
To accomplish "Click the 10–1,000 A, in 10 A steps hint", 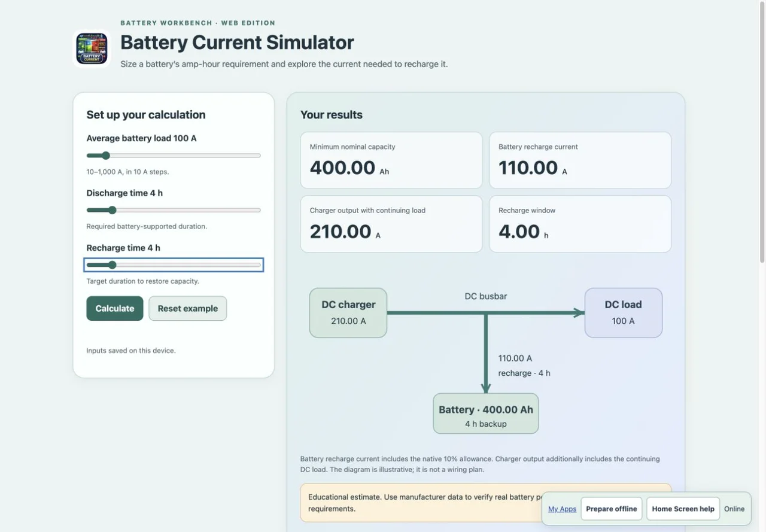I will tap(127, 172).
